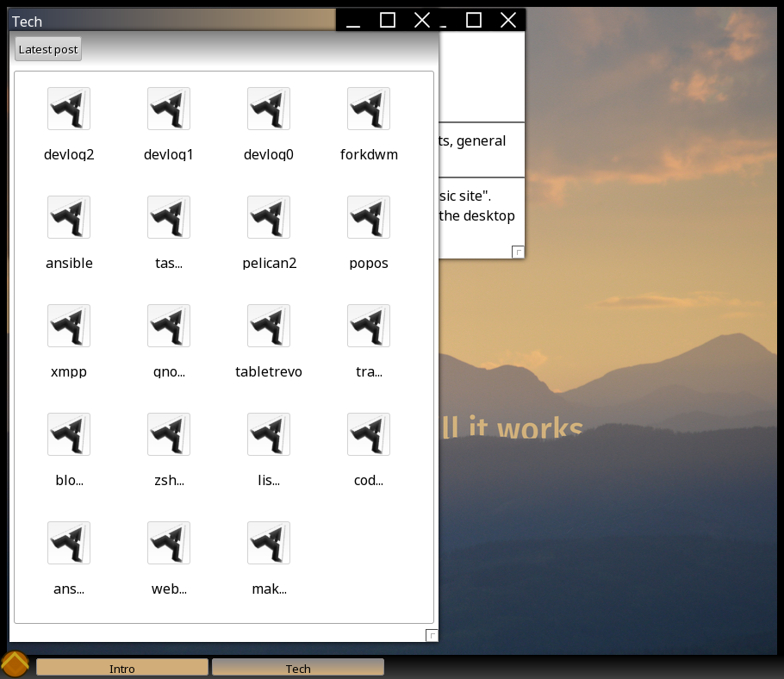
Task: Open the tabletrevo post icon
Action: click(269, 326)
